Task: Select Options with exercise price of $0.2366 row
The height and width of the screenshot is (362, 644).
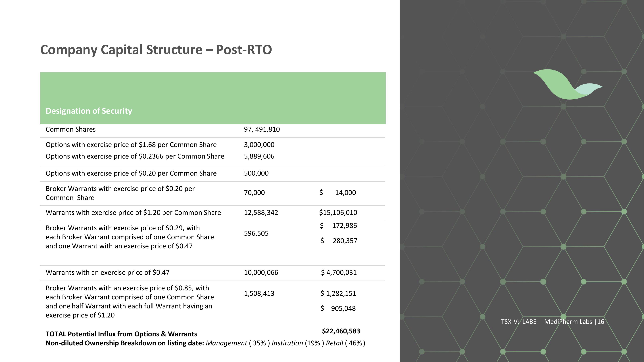Action: pyautogui.click(x=135, y=156)
